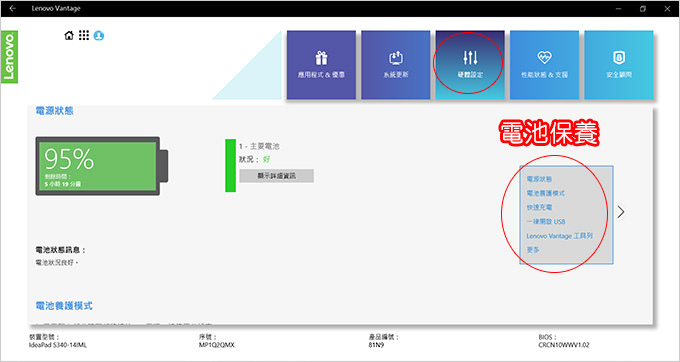The height and width of the screenshot is (362, 680).
Task: Open 應用程式 & 優惠 gift tile
Action: (321, 65)
